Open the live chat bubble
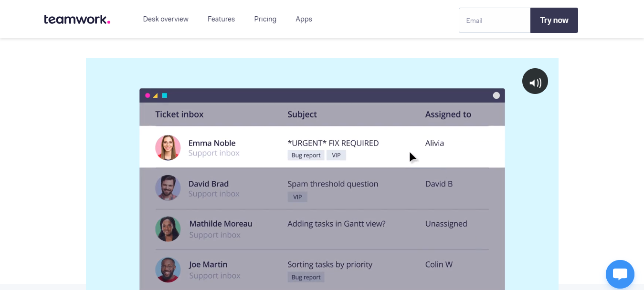The width and height of the screenshot is (644, 290). (620, 274)
